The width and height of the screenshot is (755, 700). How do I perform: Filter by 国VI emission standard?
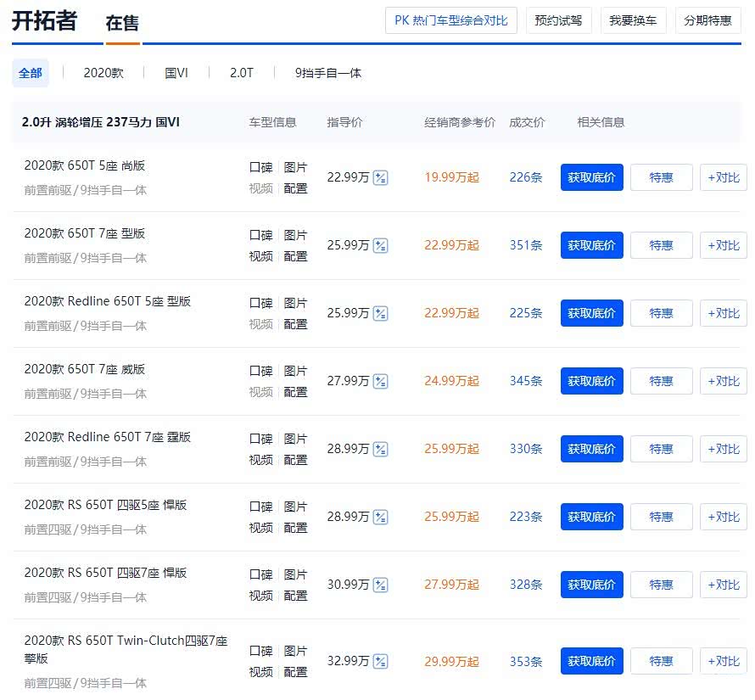(176, 73)
